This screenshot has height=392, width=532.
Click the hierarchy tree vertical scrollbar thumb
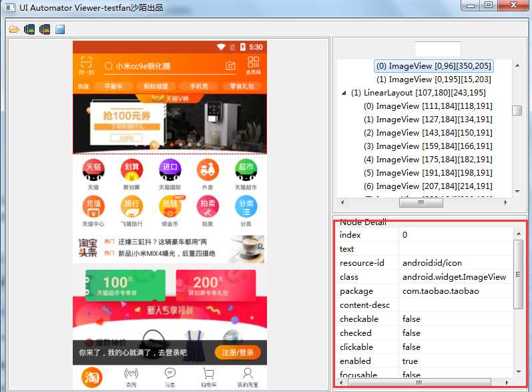tap(517, 111)
